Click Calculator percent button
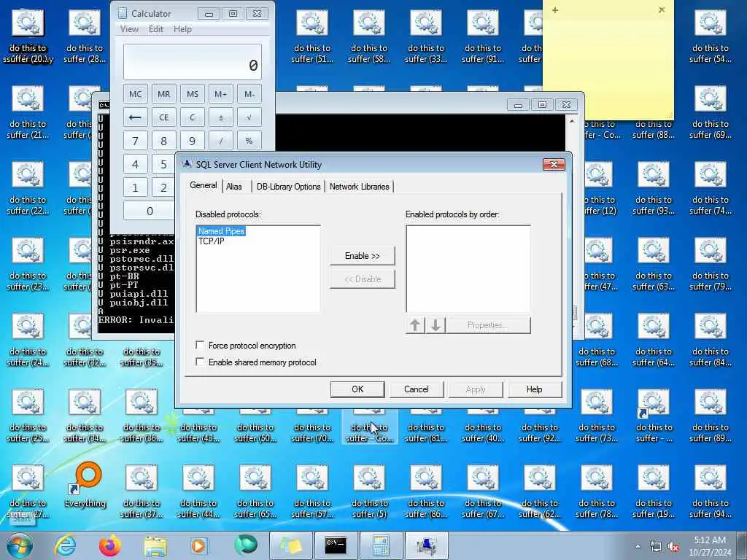 pos(249,141)
